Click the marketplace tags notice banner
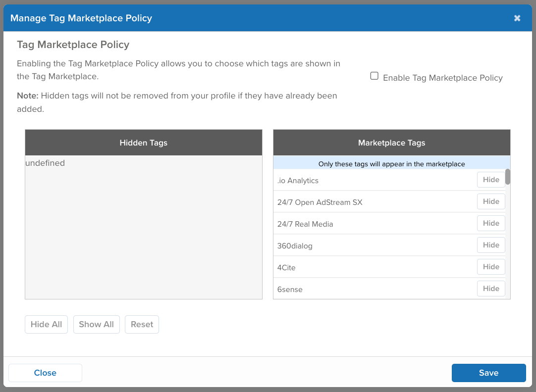Viewport: 536px width, 392px height. pyautogui.click(x=391, y=163)
